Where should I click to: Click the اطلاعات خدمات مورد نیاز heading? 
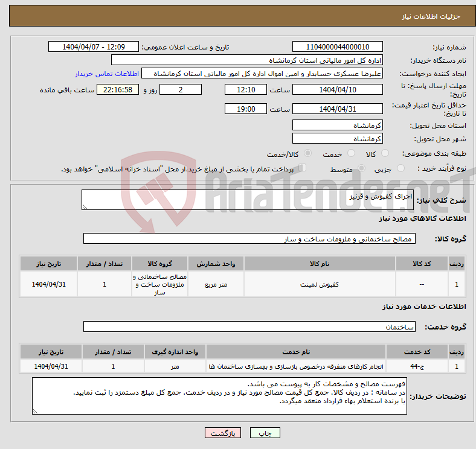tap(424, 307)
